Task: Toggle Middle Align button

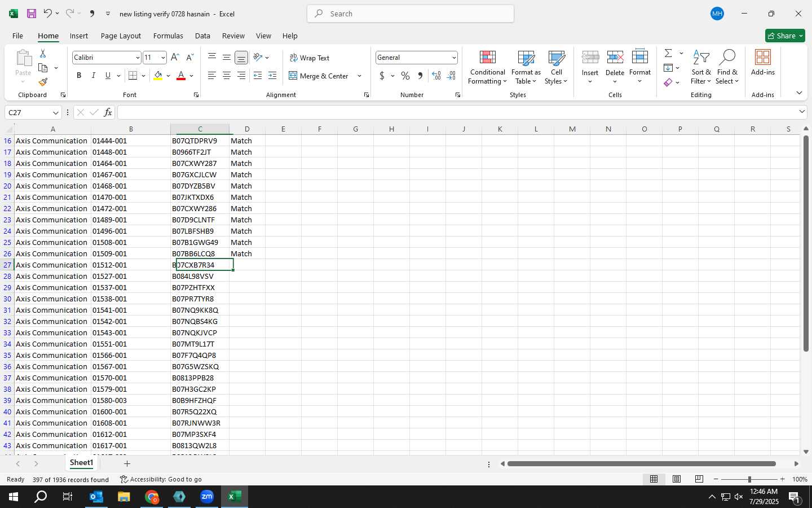Action: pos(227,58)
